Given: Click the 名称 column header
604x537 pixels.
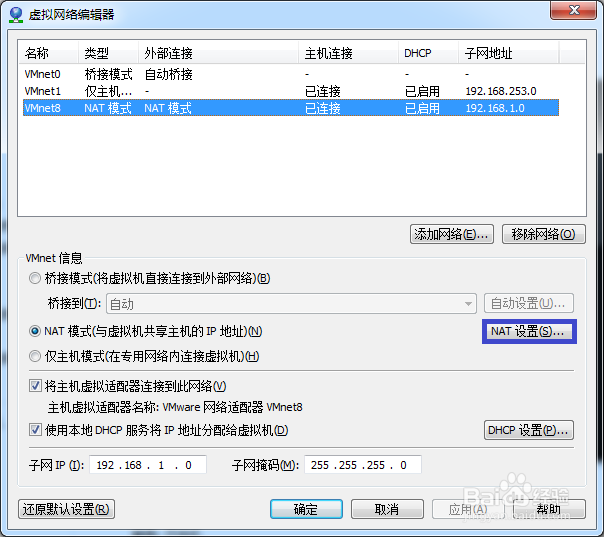Looking at the screenshot, I should coord(49,53).
